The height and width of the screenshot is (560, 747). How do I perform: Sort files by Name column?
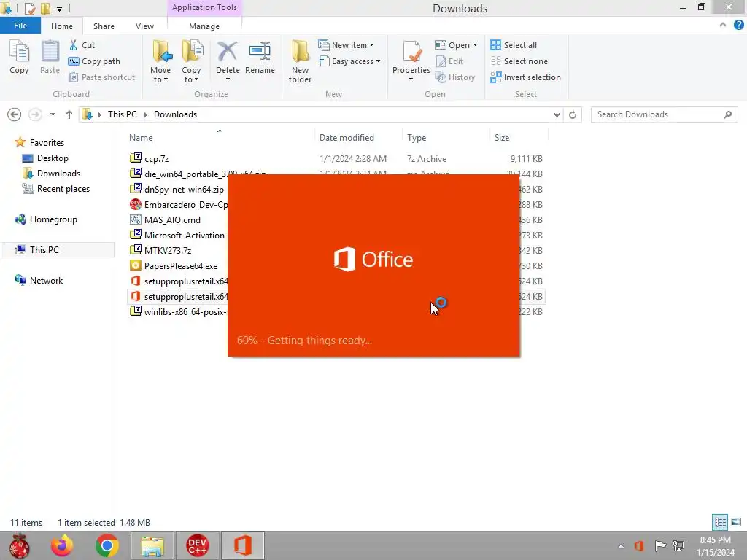tap(141, 138)
